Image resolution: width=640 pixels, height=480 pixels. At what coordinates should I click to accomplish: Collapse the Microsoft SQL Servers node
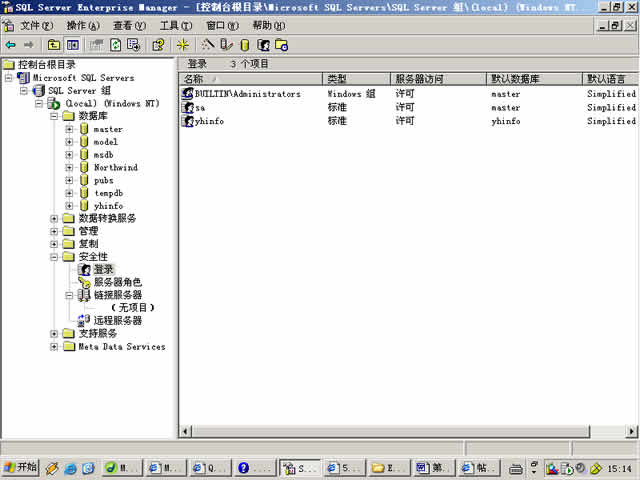click(x=9, y=78)
